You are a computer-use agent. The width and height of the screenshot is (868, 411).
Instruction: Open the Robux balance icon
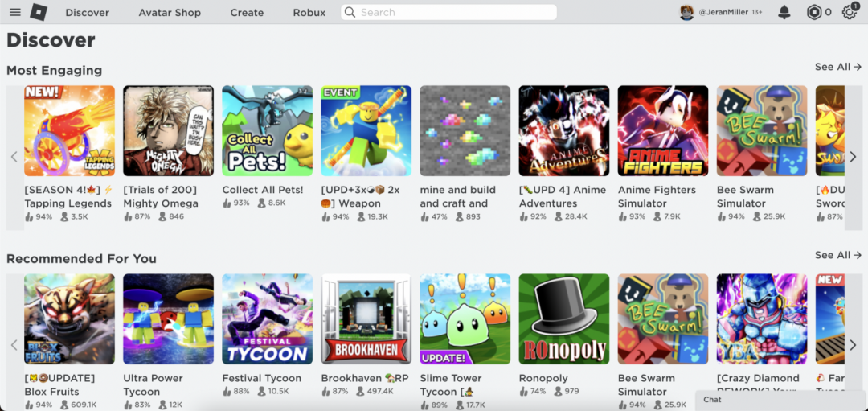click(x=813, y=12)
